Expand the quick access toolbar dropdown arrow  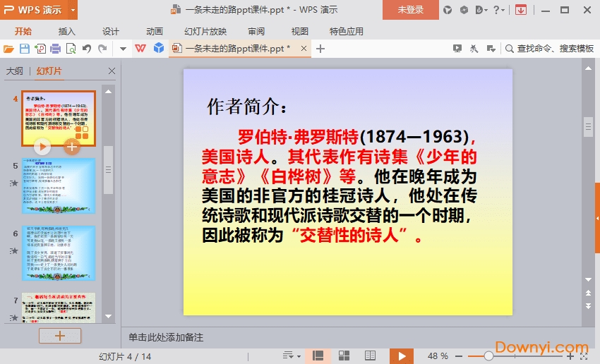pyautogui.click(x=123, y=49)
